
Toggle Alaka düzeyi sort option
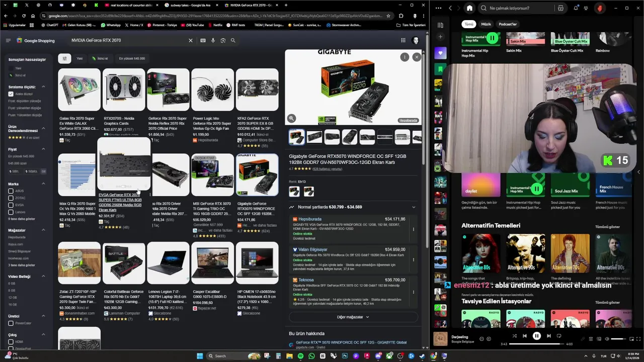pos(11,94)
